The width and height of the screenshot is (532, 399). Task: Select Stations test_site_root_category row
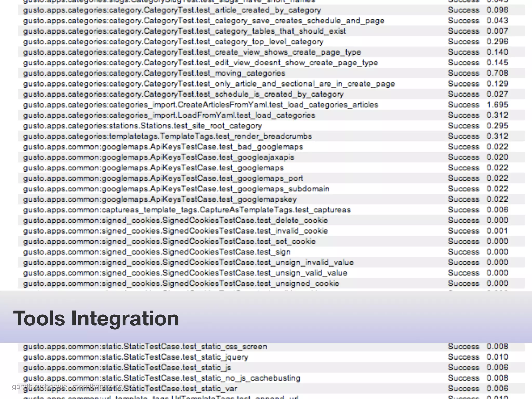(x=142, y=126)
